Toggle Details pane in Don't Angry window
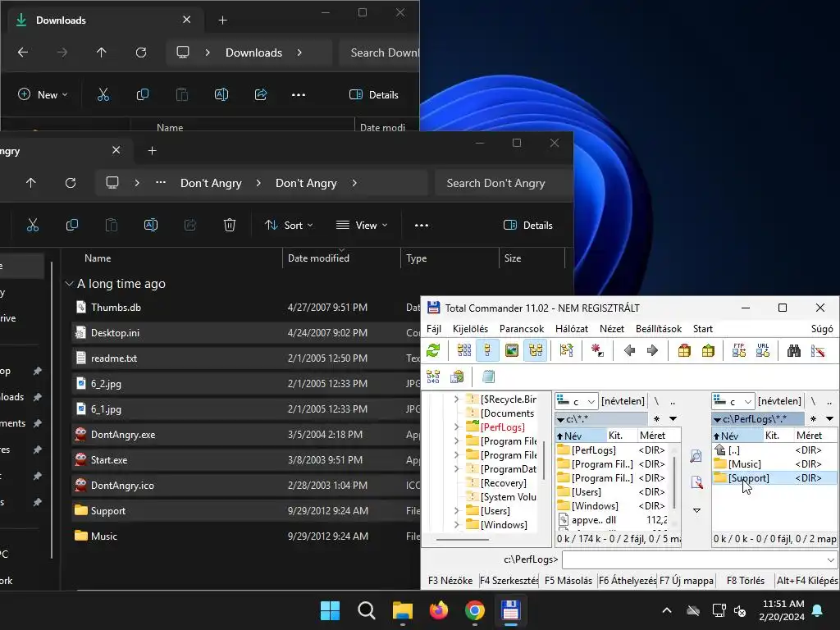 click(x=528, y=226)
